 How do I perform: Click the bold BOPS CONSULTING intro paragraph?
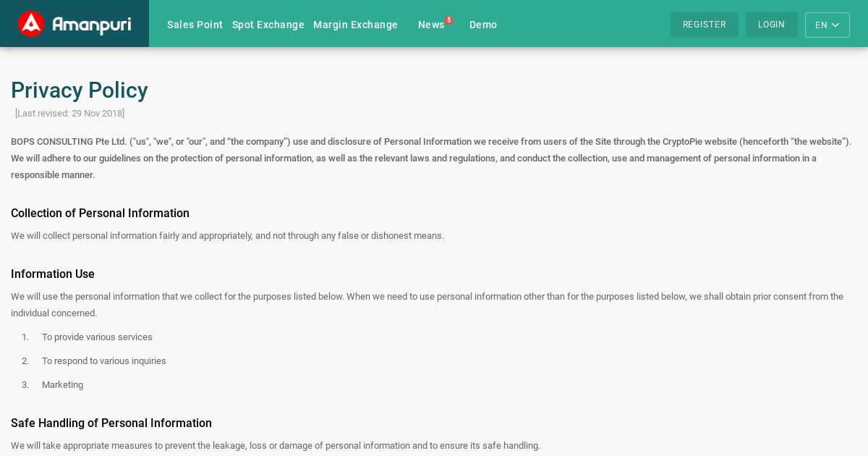point(432,159)
